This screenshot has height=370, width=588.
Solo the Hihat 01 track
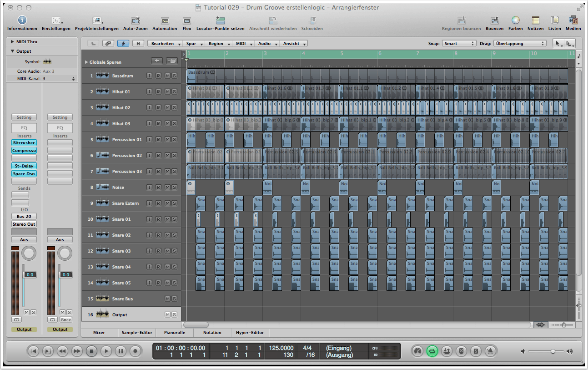pos(174,92)
